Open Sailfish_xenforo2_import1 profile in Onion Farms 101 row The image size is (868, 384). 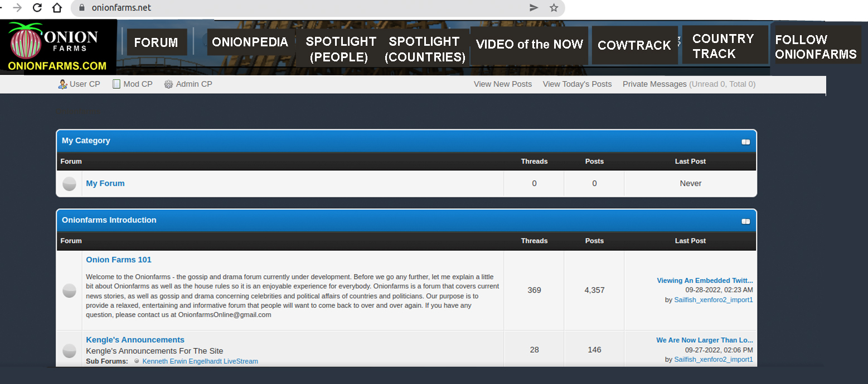(x=714, y=300)
